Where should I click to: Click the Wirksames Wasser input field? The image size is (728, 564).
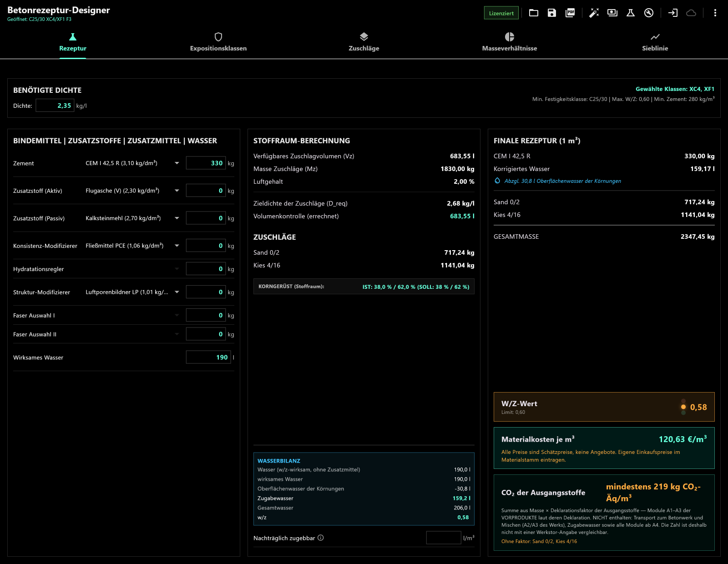point(208,358)
